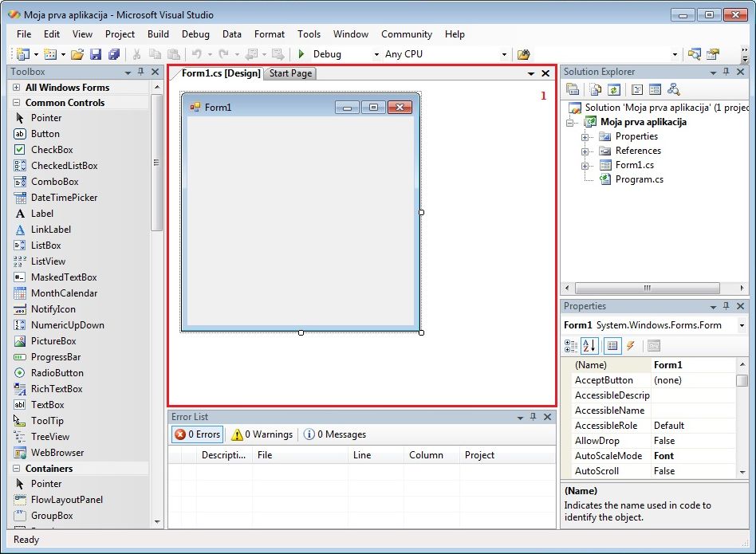The image size is (756, 554).
Task: Switch Properties to Categorized view
Action: (571, 345)
